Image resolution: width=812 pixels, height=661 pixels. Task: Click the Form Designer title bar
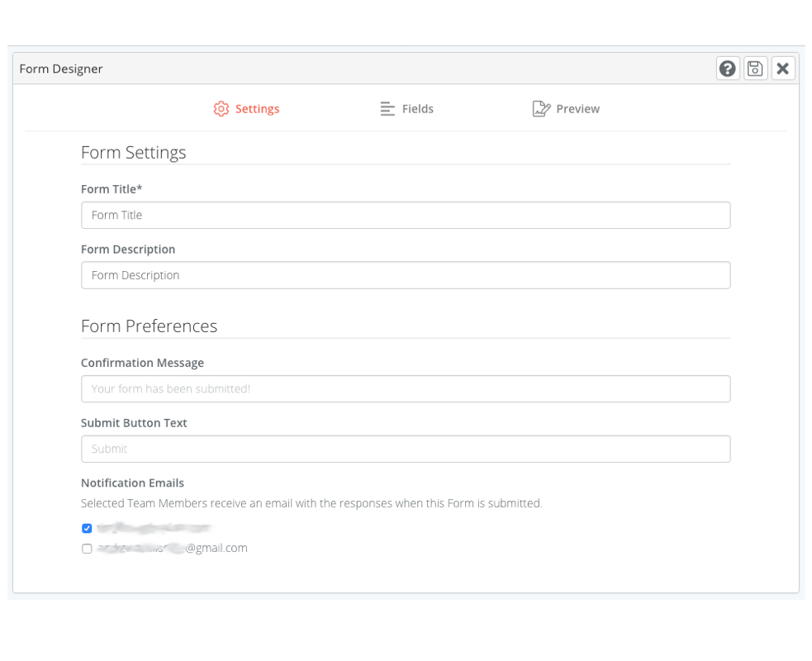(61, 69)
